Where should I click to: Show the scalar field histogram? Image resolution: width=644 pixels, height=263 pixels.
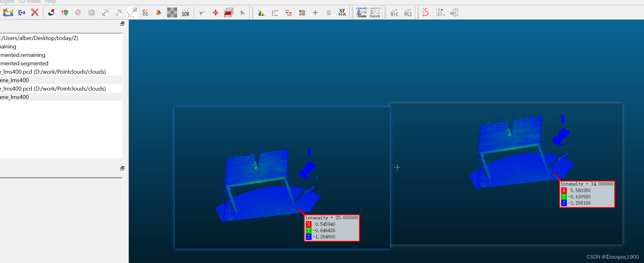(261, 12)
